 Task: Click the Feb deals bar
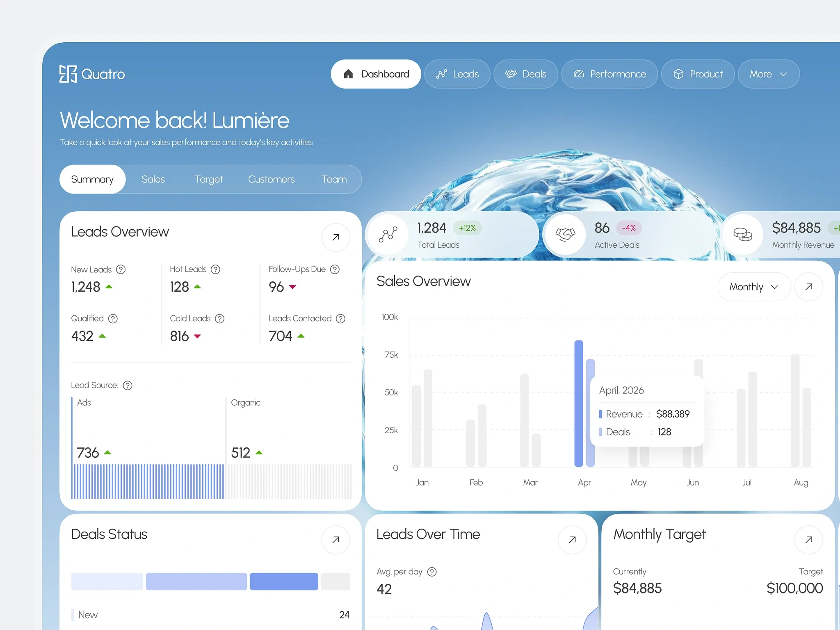(482, 436)
